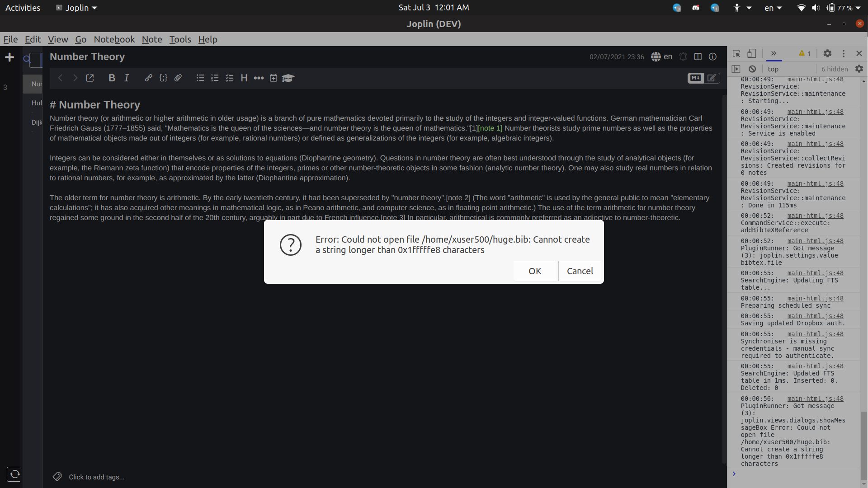
Task: Select the heading format dropdown
Action: [244, 78]
